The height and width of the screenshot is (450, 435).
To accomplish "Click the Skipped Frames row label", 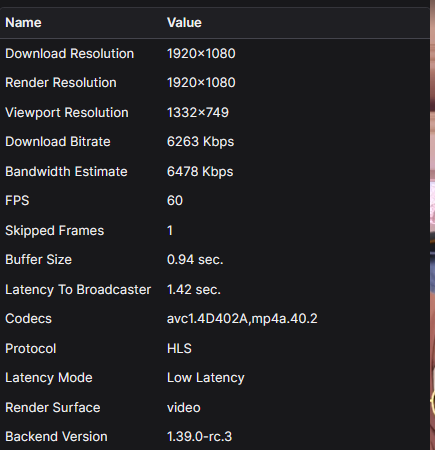I will coord(55,231).
